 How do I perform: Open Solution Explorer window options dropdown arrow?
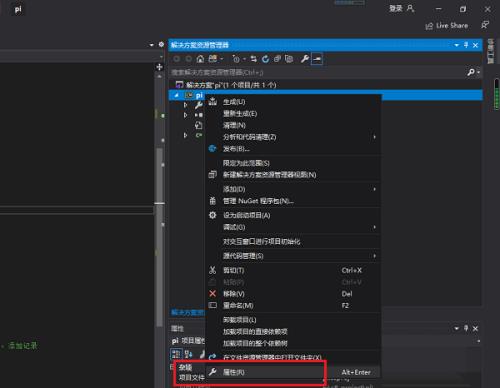457,45
